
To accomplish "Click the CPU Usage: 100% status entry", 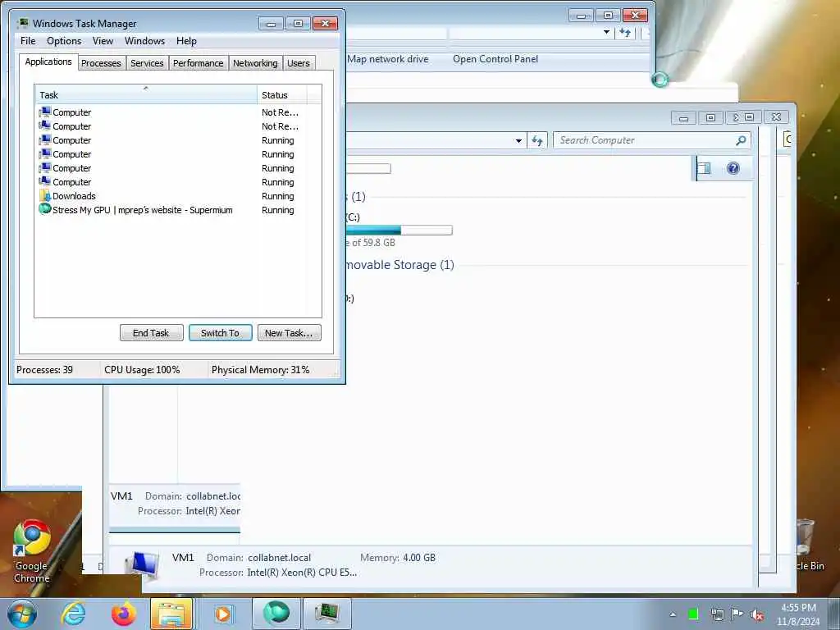I will point(143,370).
